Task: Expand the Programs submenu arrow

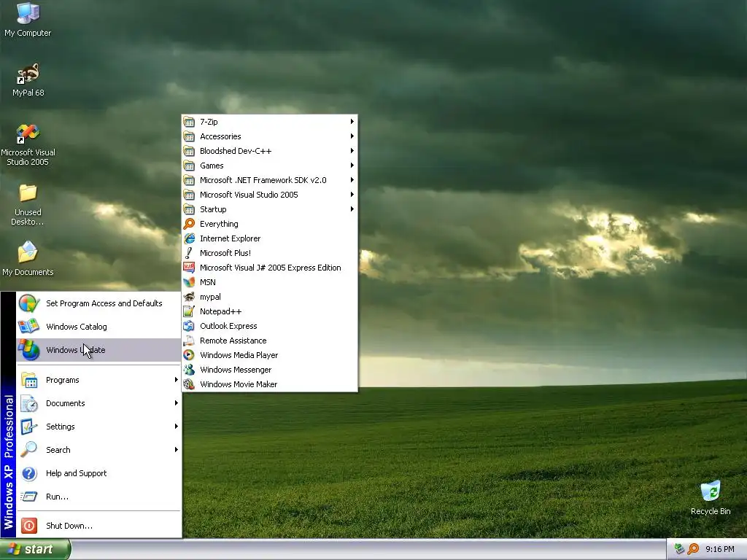Action: point(177,379)
